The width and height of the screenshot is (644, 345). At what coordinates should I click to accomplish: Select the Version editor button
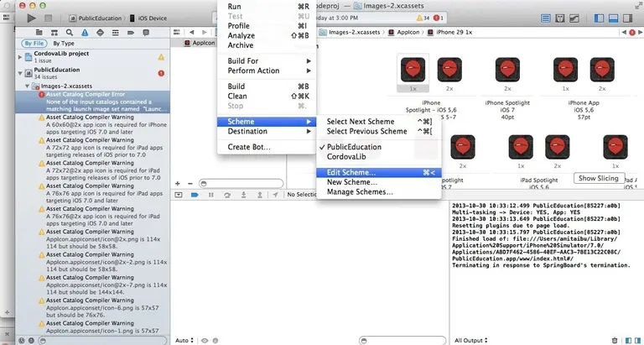point(574,18)
